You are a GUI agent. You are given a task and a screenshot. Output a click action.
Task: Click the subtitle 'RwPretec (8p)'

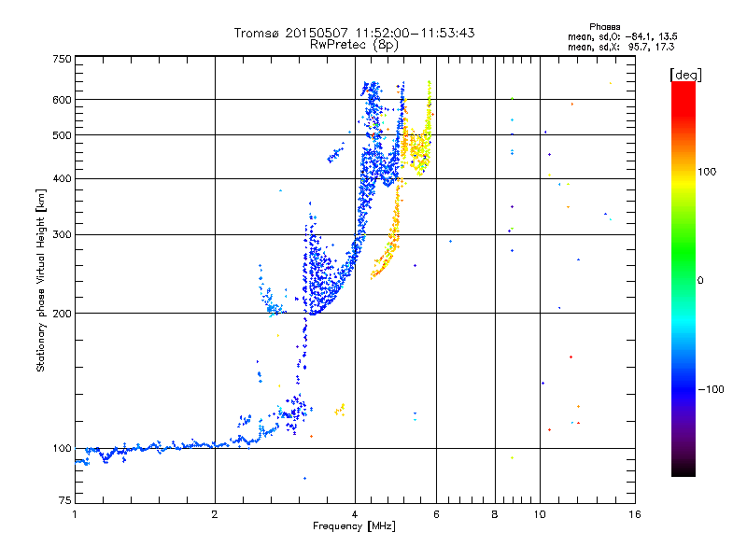click(x=354, y=45)
